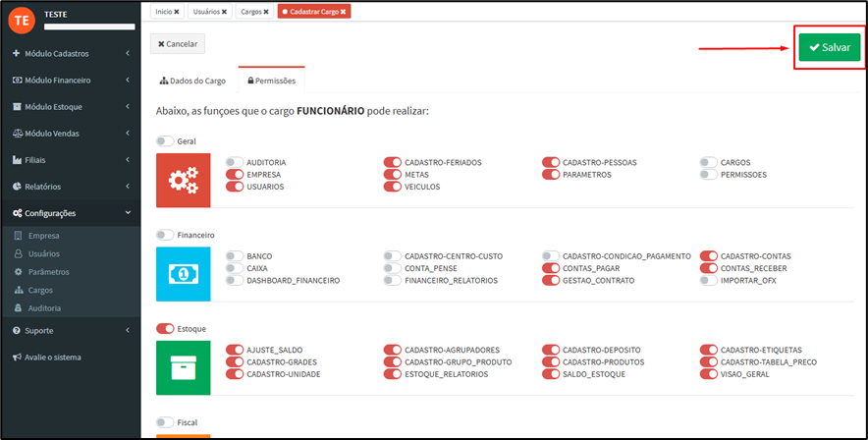Viewport: 868px width, 440px height.
Task: Select the Permissões tab
Action: click(x=272, y=81)
